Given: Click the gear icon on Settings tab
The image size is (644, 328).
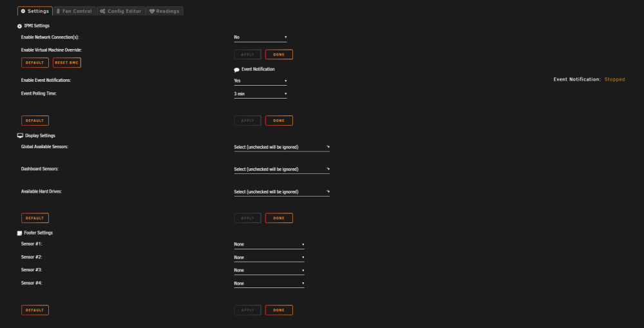Looking at the screenshot, I should pos(23,11).
